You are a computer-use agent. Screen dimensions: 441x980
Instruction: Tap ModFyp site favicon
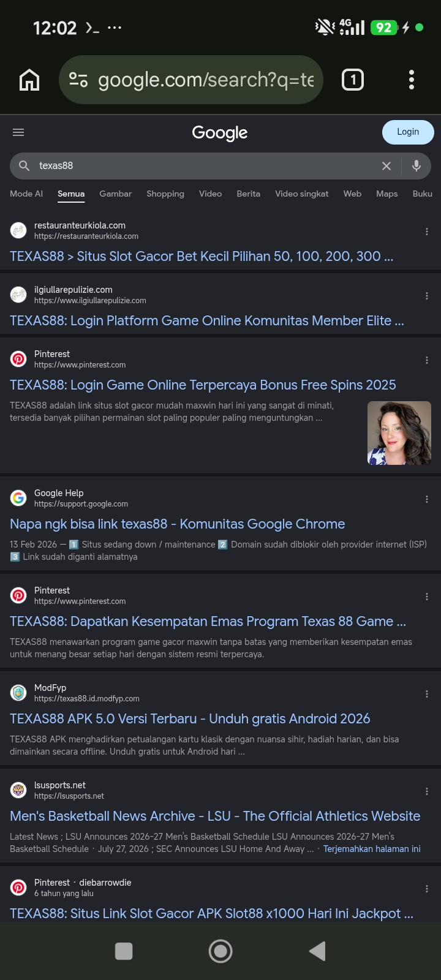19,693
